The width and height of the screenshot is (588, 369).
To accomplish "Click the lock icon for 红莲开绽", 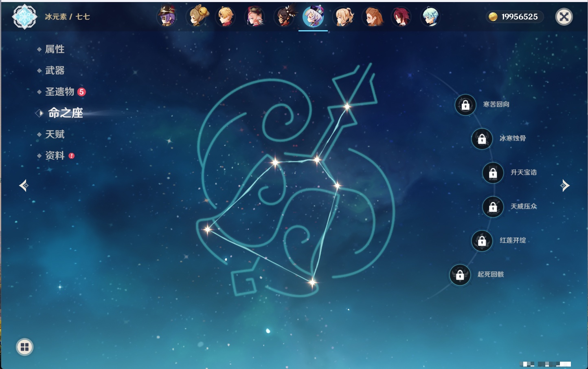I will pos(482,241).
